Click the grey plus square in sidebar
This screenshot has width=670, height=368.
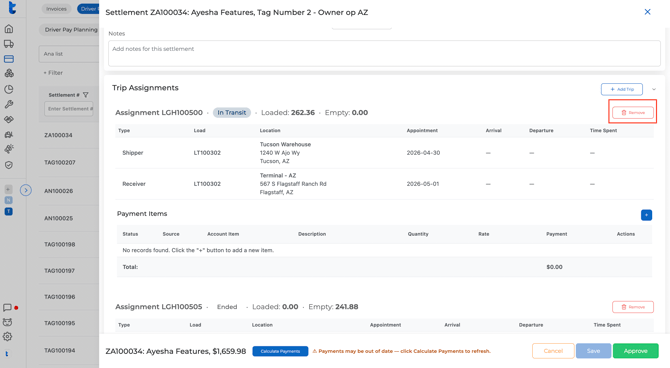click(x=9, y=189)
